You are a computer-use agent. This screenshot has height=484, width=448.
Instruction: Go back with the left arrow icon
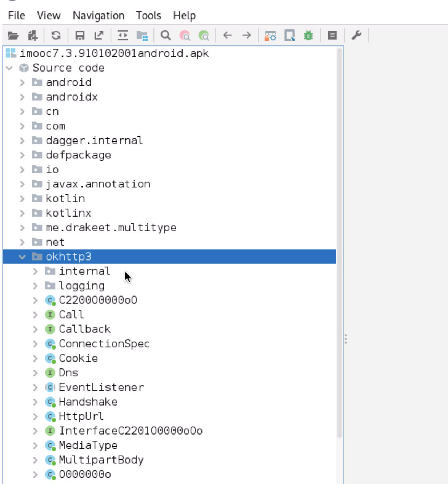[x=228, y=35]
